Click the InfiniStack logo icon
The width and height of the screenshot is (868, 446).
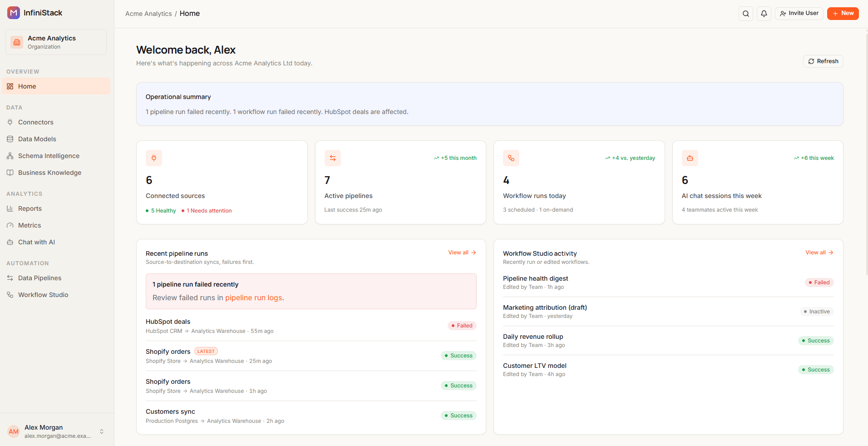[14, 13]
